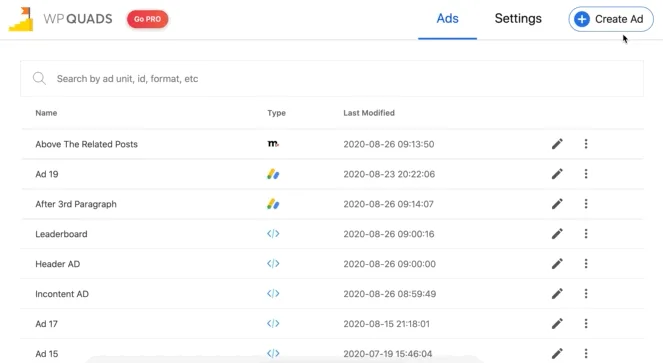Click custom code icon for Header AD
The height and width of the screenshot is (363, 663).
(x=273, y=264)
